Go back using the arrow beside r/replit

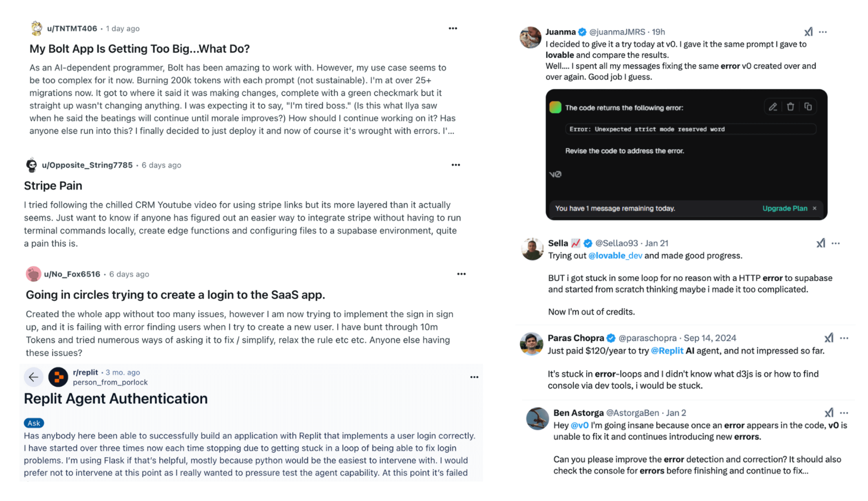click(x=33, y=377)
